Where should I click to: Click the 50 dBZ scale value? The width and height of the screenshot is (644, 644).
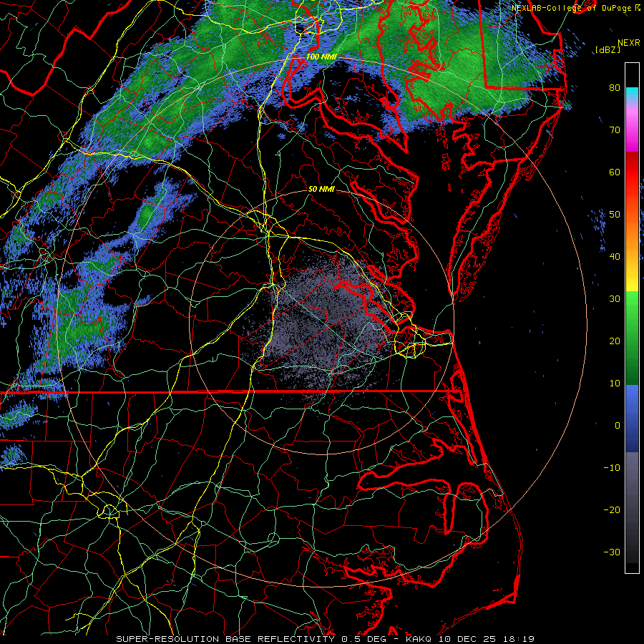[x=615, y=215]
